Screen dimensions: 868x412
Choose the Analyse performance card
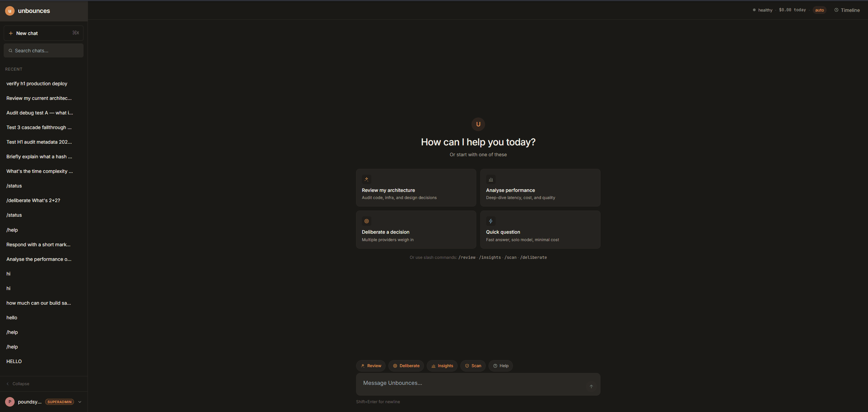coord(540,188)
